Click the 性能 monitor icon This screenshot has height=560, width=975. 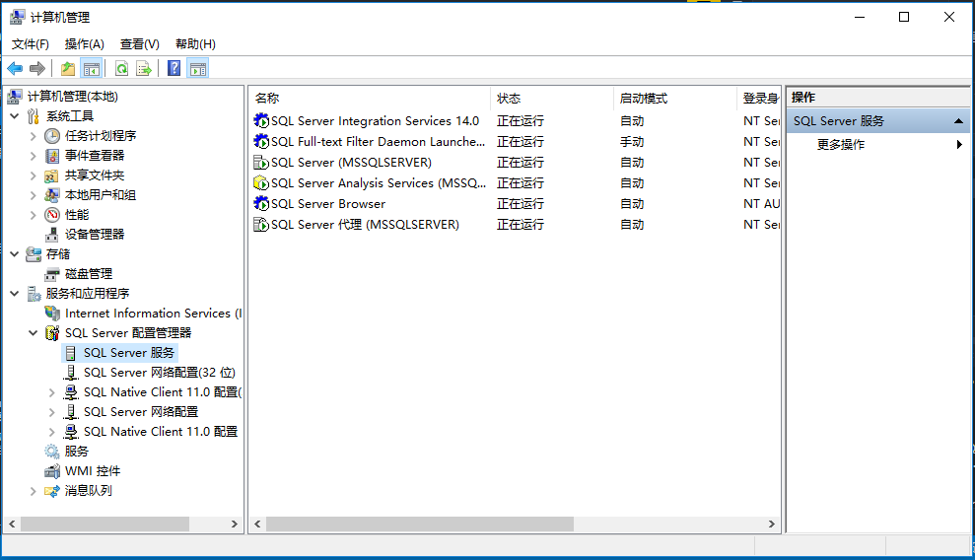[x=52, y=215]
